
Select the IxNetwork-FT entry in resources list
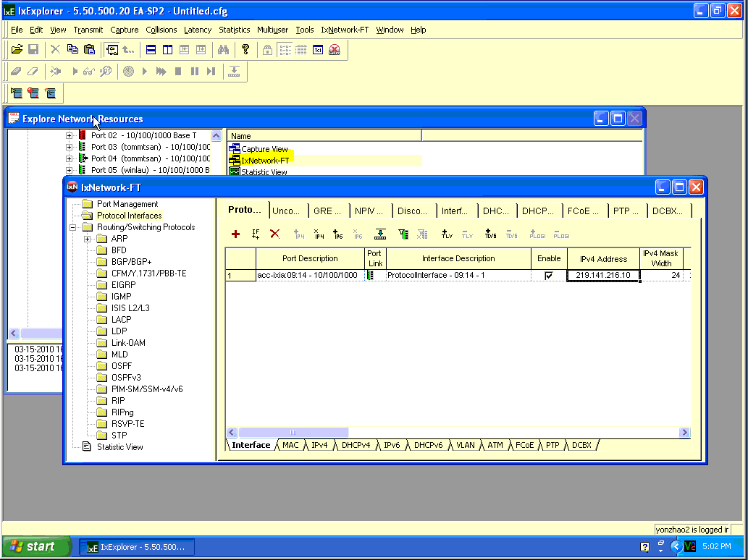pyautogui.click(x=265, y=161)
